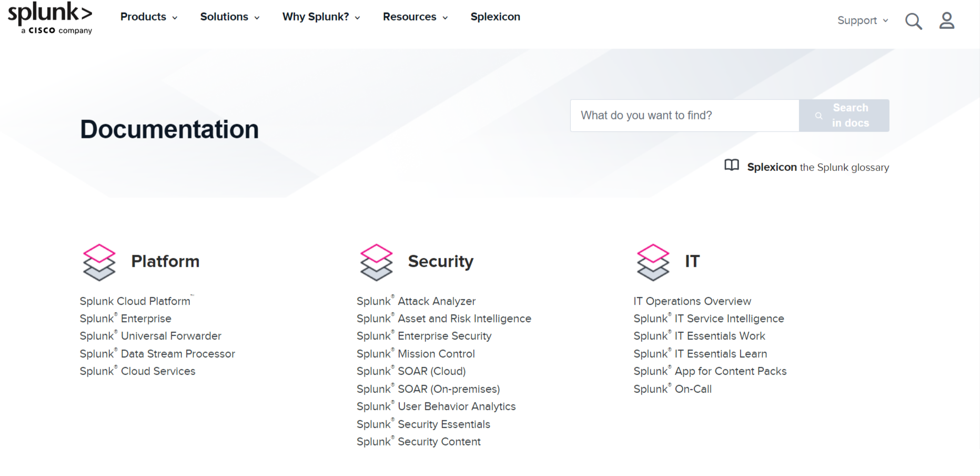
Task: Select the IT layers icon
Action: (x=653, y=262)
